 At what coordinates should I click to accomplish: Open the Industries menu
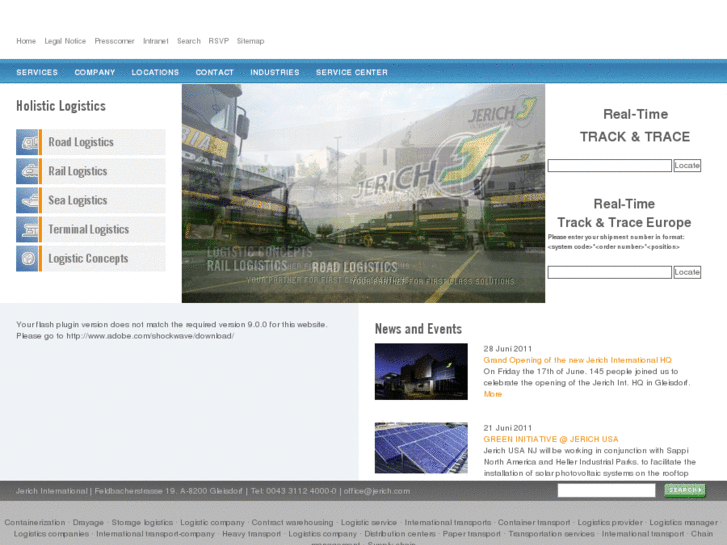274,72
